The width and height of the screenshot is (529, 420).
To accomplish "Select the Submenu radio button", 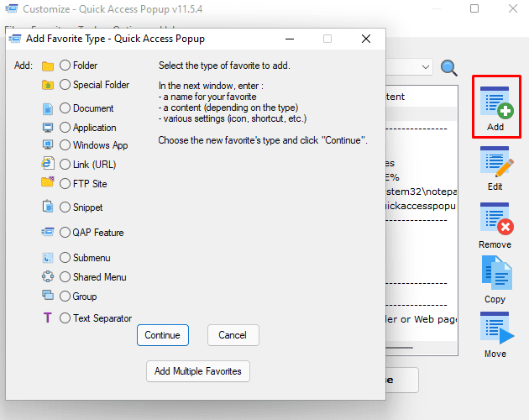I will point(65,258).
